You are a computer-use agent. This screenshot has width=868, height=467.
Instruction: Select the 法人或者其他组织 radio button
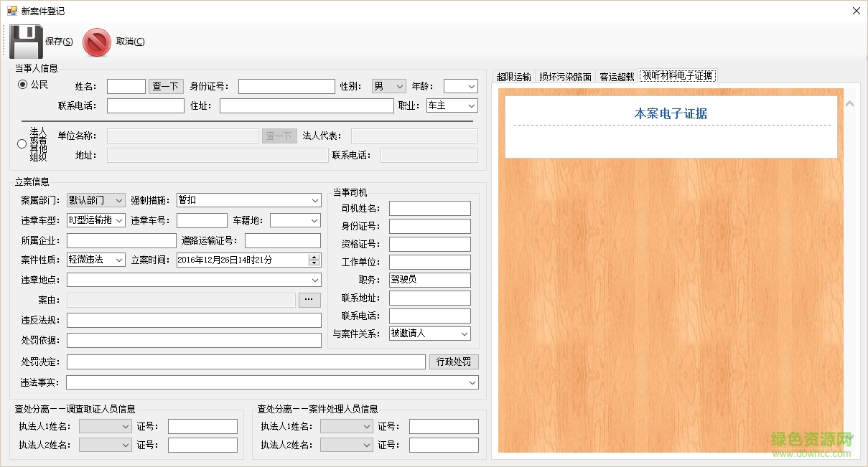coord(22,143)
